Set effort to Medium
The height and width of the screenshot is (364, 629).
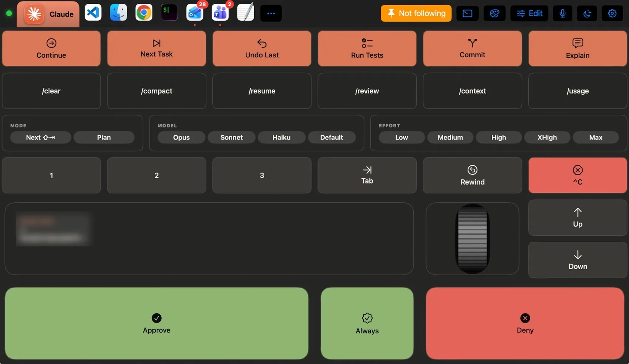click(x=450, y=137)
